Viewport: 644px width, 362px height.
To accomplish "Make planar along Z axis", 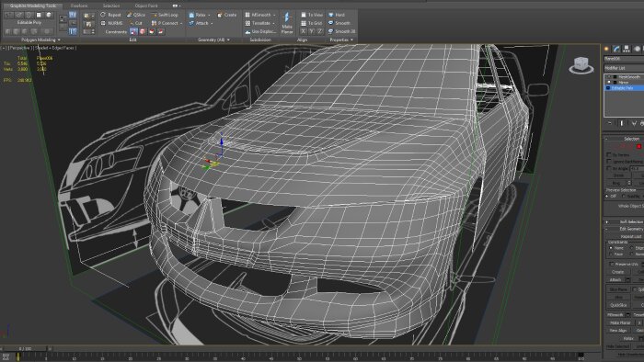I will (320, 31).
